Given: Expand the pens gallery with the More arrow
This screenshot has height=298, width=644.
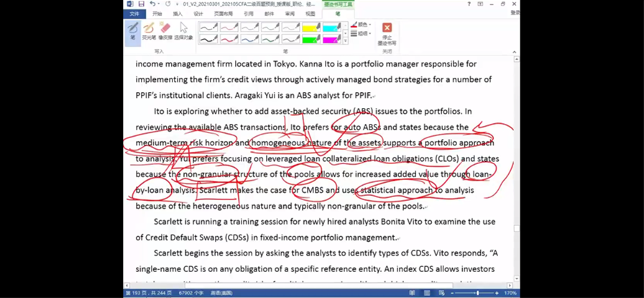Looking at the screenshot, I should [x=346, y=41].
